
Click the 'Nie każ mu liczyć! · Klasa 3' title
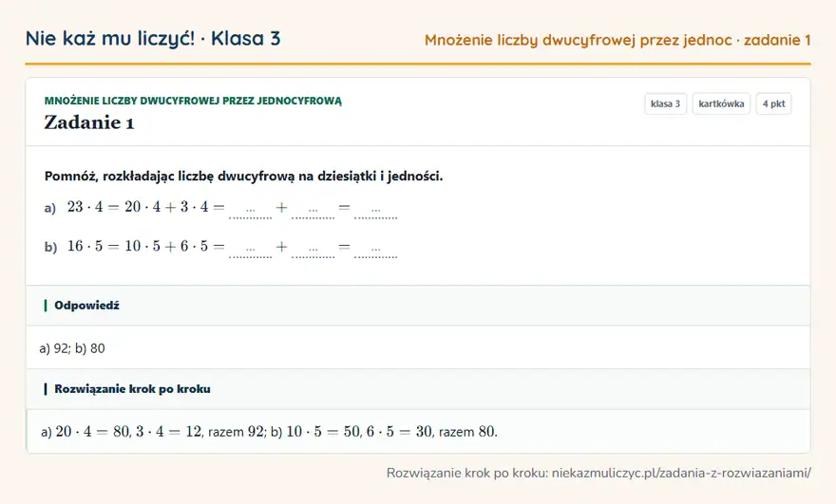153,39
